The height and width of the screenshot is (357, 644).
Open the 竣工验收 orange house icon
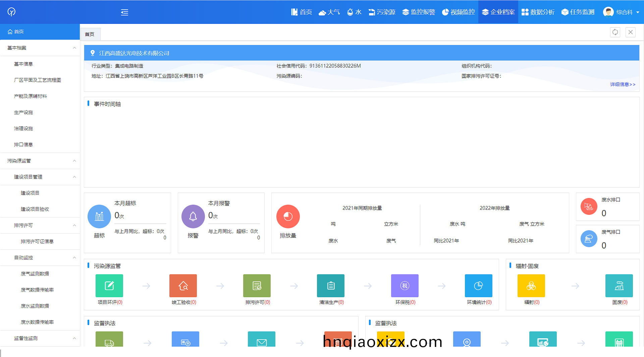tap(183, 286)
